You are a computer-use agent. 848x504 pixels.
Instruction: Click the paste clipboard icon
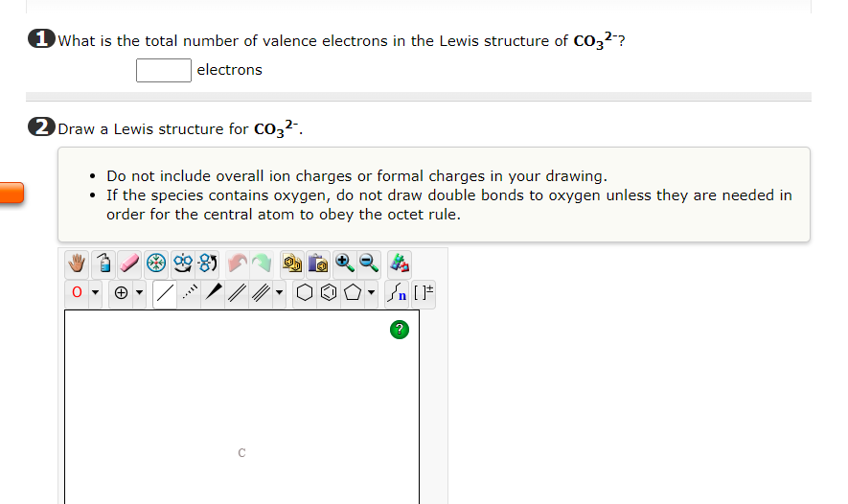(318, 263)
